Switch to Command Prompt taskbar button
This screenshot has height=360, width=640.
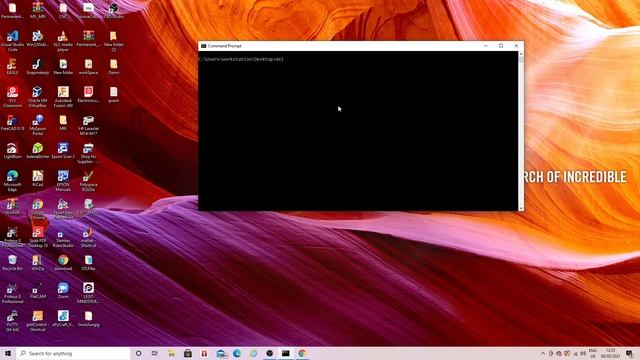coord(286,353)
